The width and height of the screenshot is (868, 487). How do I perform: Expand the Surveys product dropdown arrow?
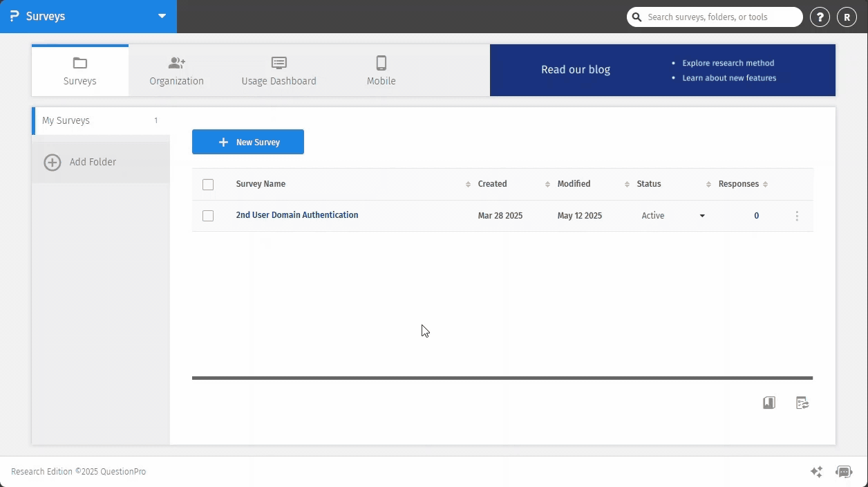[162, 16]
